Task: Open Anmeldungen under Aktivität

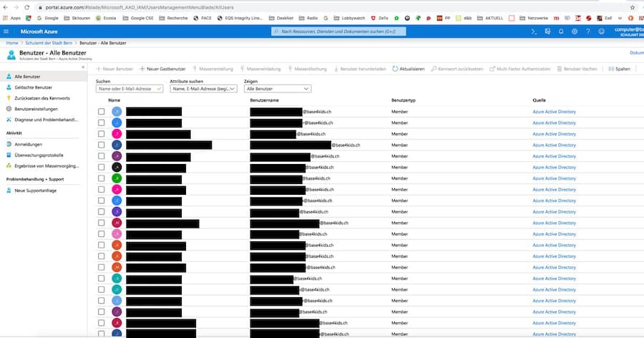Action: 29,145
